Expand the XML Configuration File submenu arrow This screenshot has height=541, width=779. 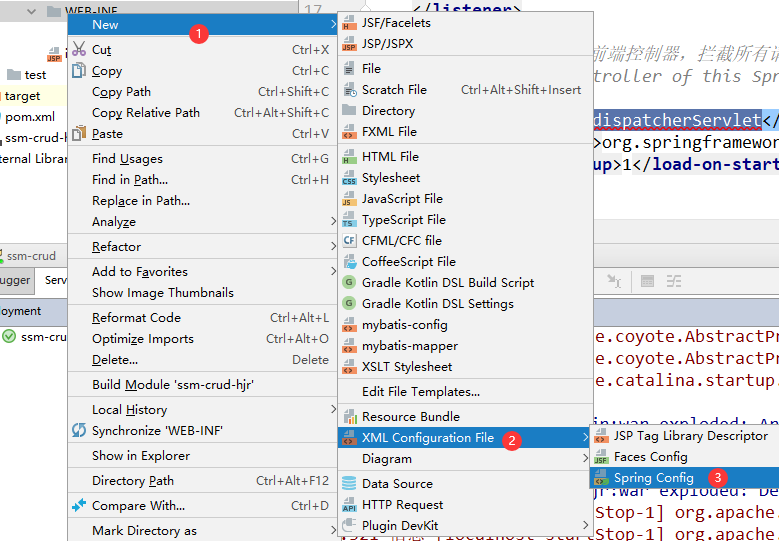(585, 437)
